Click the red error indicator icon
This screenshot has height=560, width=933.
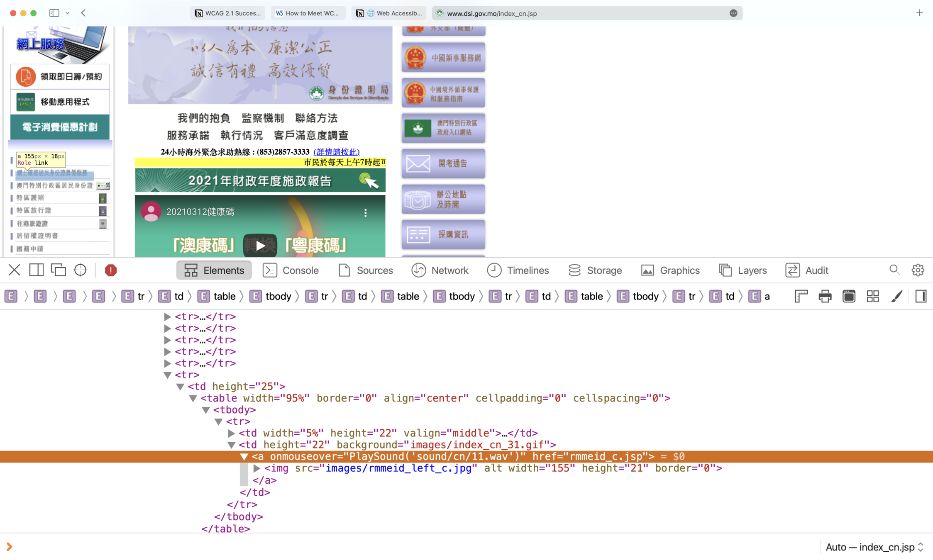click(110, 270)
